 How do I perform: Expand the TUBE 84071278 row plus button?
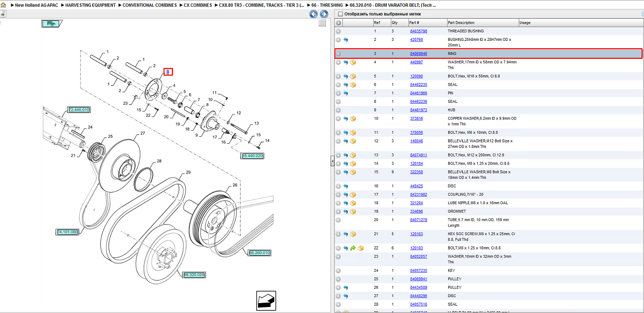[x=338, y=220]
